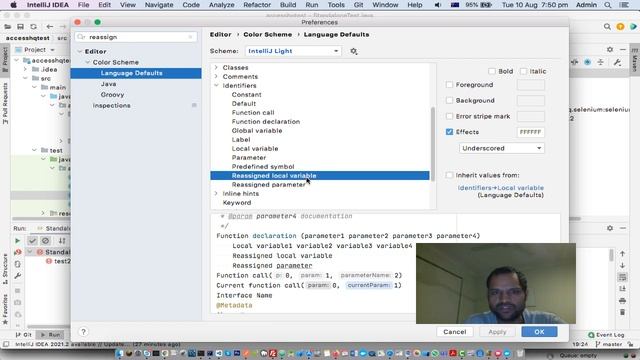Expand the Classes node
Image resolution: width=640 pixels, height=360 pixels.
pos(216,67)
